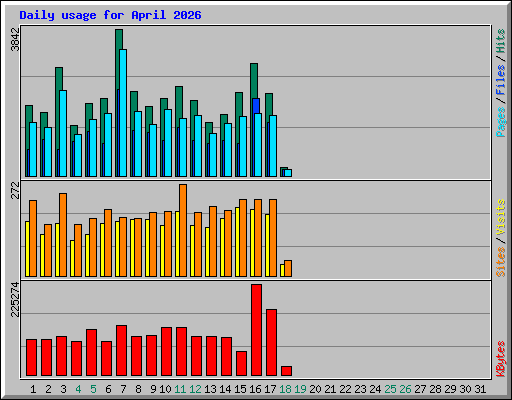Click the yellow 'Visits' legend label
Viewport: 512px width, 400px height.
[501, 217]
